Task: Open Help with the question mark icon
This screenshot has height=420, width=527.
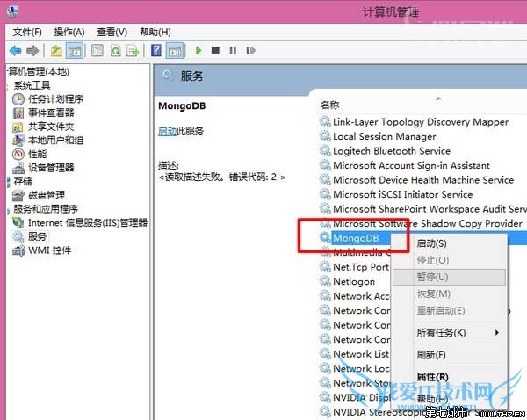Action: click(156, 51)
